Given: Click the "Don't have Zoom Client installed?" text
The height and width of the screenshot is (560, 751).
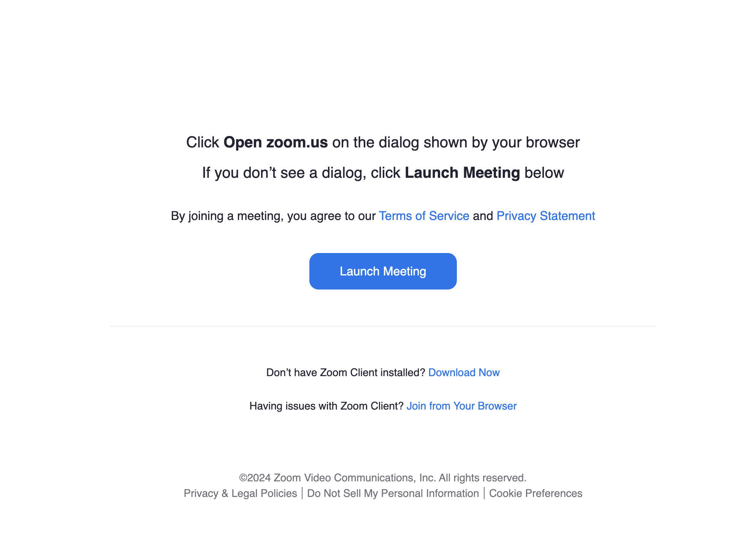Looking at the screenshot, I should click(x=345, y=372).
